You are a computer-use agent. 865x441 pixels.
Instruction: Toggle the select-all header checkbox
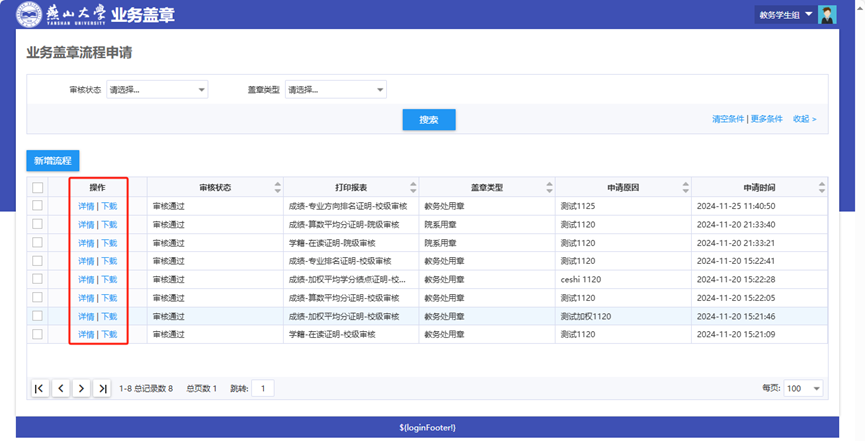coord(38,187)
